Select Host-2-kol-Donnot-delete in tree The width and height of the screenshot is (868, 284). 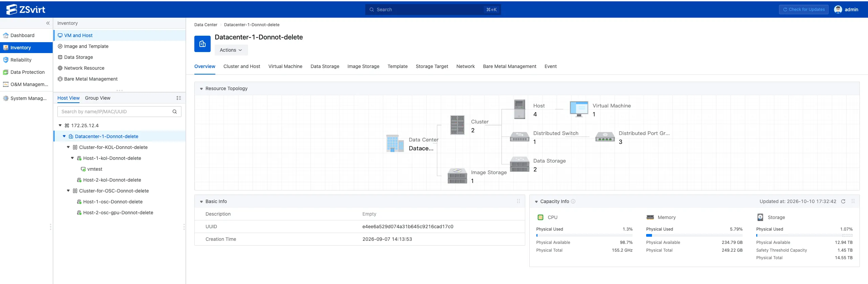(112, 180)
